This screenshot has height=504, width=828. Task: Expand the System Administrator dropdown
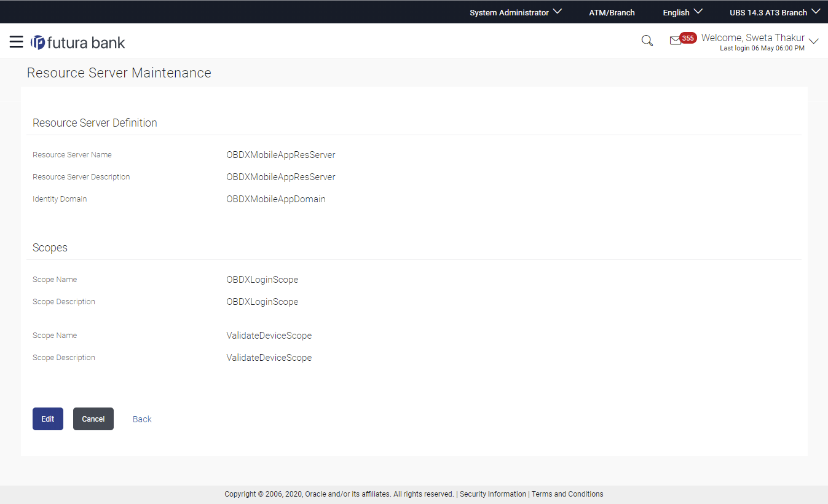[x=516, y=12]
